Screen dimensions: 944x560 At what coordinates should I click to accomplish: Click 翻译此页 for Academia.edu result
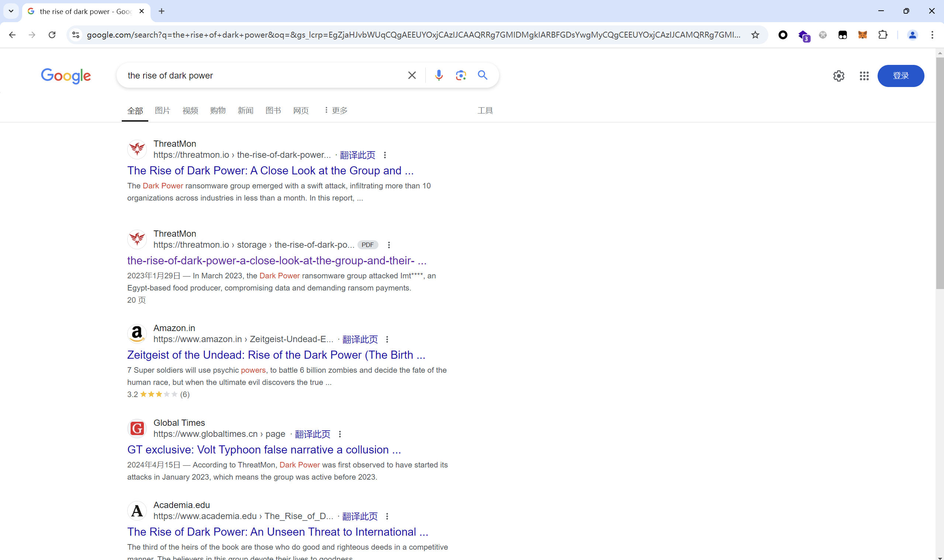coord(359,516)
